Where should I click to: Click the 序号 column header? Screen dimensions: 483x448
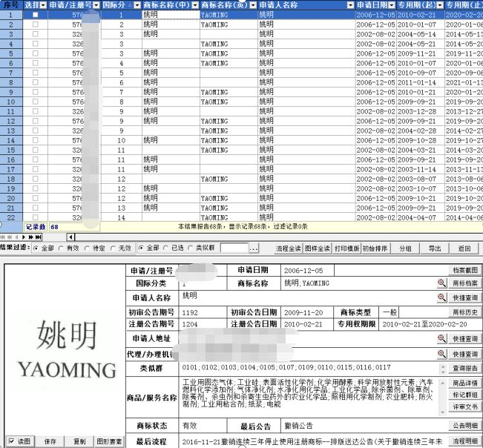click(11, 5)
